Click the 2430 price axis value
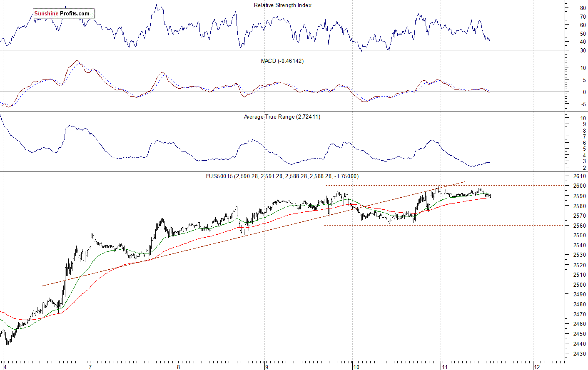Viewport: 588px width, 370px height. [x=579, y=354]
